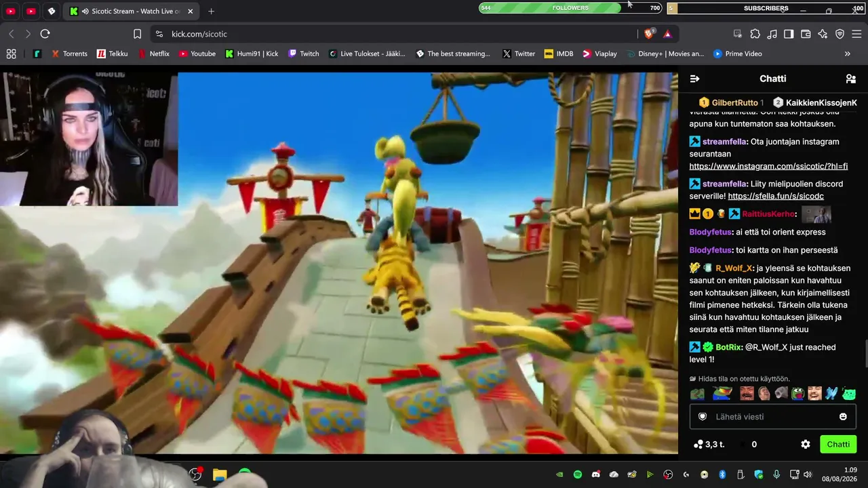Switch to the second pinned YouTube tab

31,11
